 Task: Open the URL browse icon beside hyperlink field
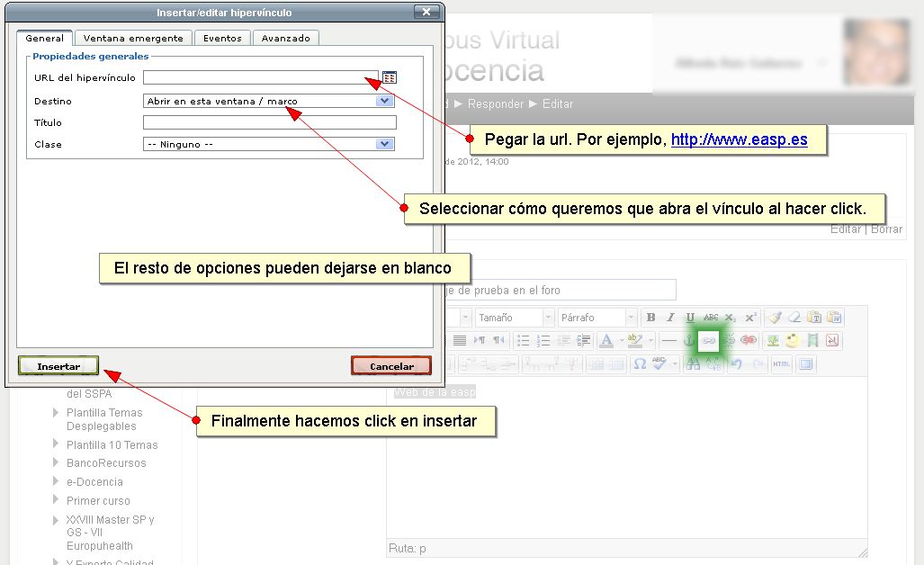[389, 78]
